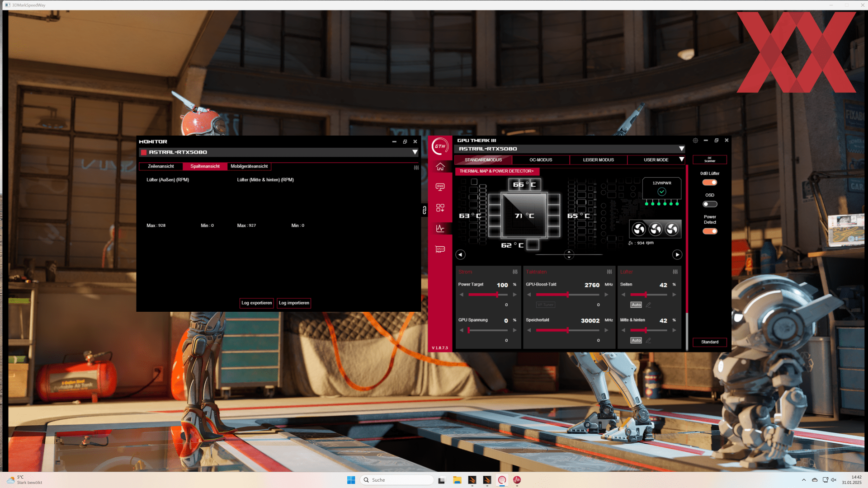Image resolution: width=868 pixels, height=488 pixels.
Task: Open the utilities download sidebar icon
Action: 440,208
